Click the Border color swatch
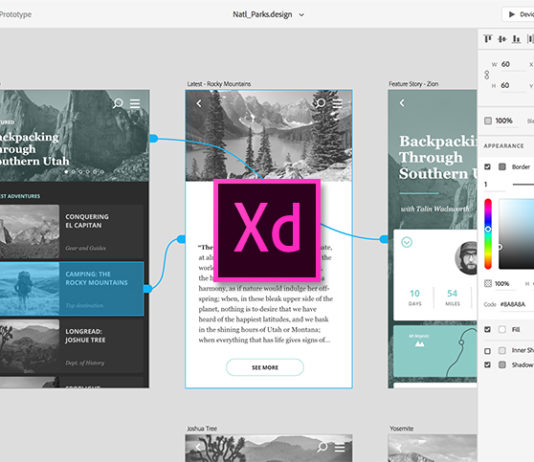The width and height of the screenshot is (534, 462). 502,167
